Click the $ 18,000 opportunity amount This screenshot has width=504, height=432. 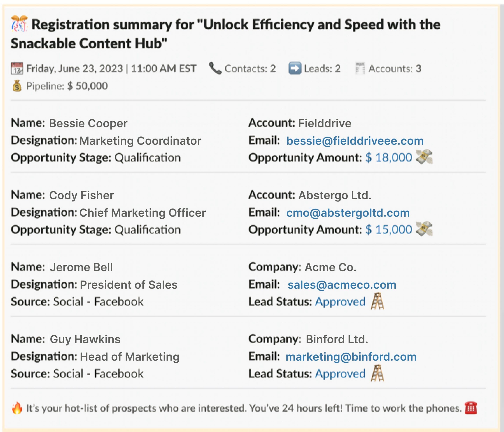[x=388, y=157]
